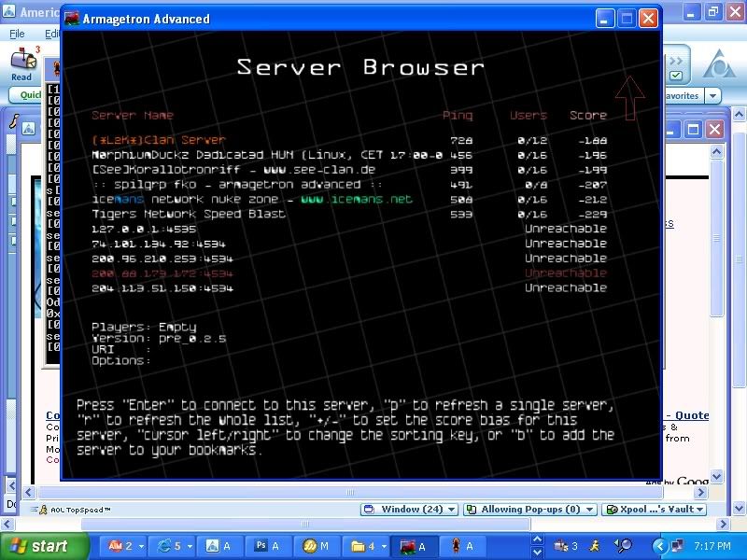The width and height of the screenshot is (747, 560).
Task: Click the network computers tray icon
Action: pos(677,546)
